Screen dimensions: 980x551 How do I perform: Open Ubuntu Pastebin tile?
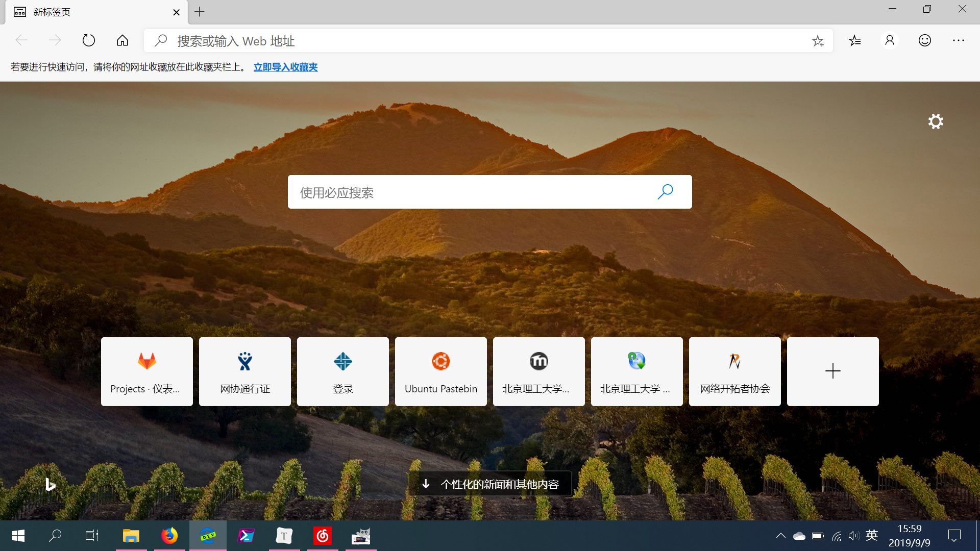(x=441, y=371)
